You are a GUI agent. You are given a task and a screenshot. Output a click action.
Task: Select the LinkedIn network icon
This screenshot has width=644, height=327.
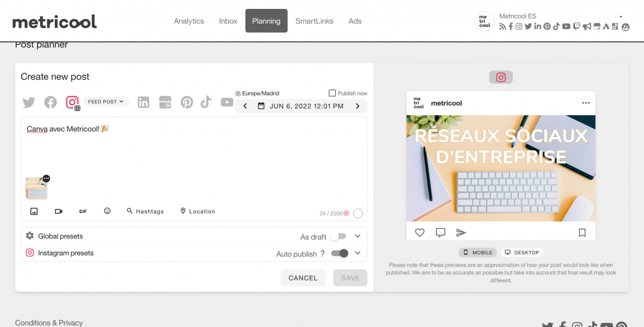click(143, 103)
